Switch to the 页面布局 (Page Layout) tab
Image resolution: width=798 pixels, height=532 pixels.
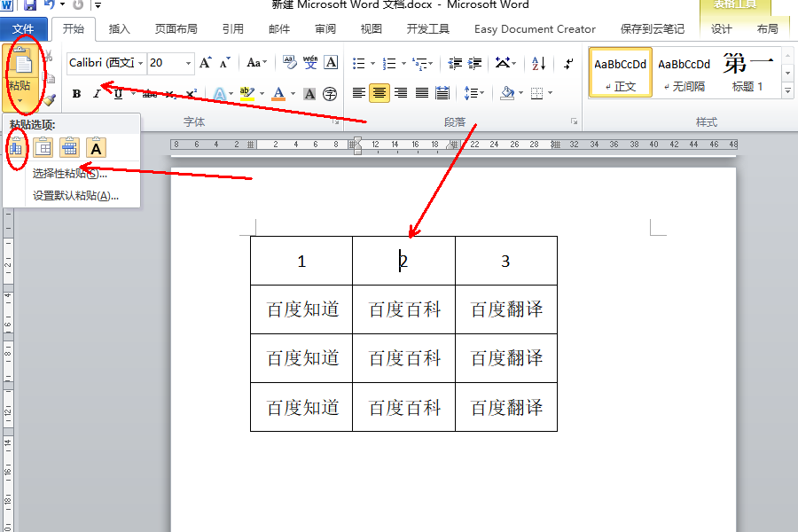pyautogui.click(x=176, y=29)
